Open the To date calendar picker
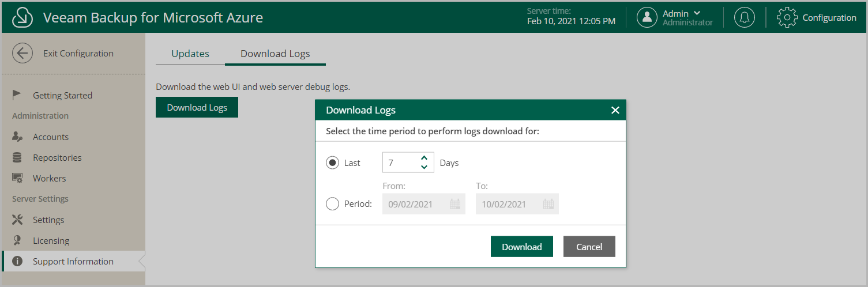Viewport: 868px width, 287px height. click(548, 204)
